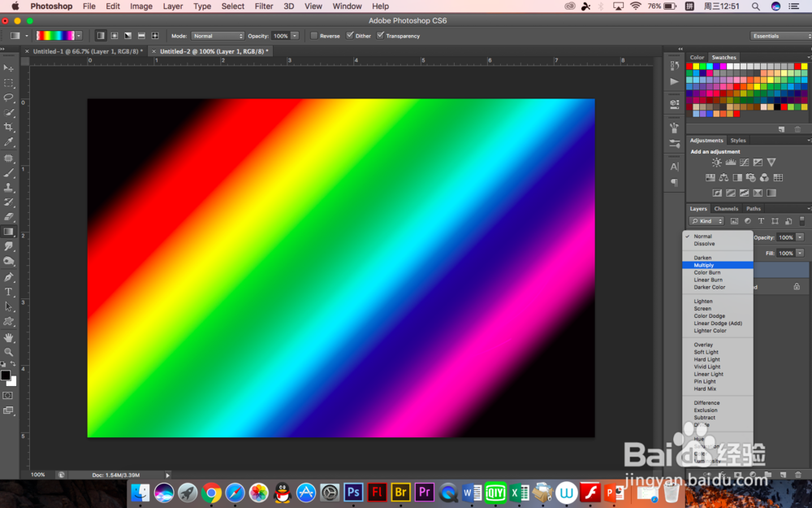Choose Screen blend mode
This screenshot has width=812, height=508.
(718, 308)
